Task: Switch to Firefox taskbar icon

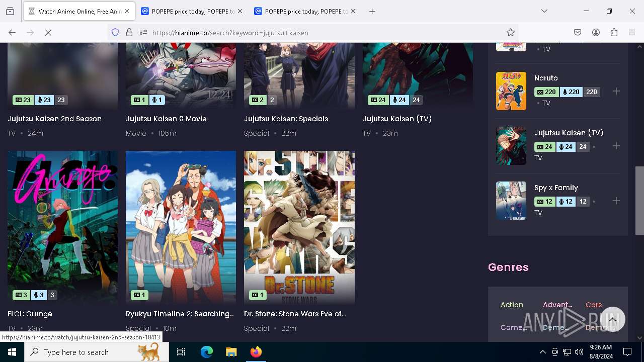Action: tap(256, 352)
